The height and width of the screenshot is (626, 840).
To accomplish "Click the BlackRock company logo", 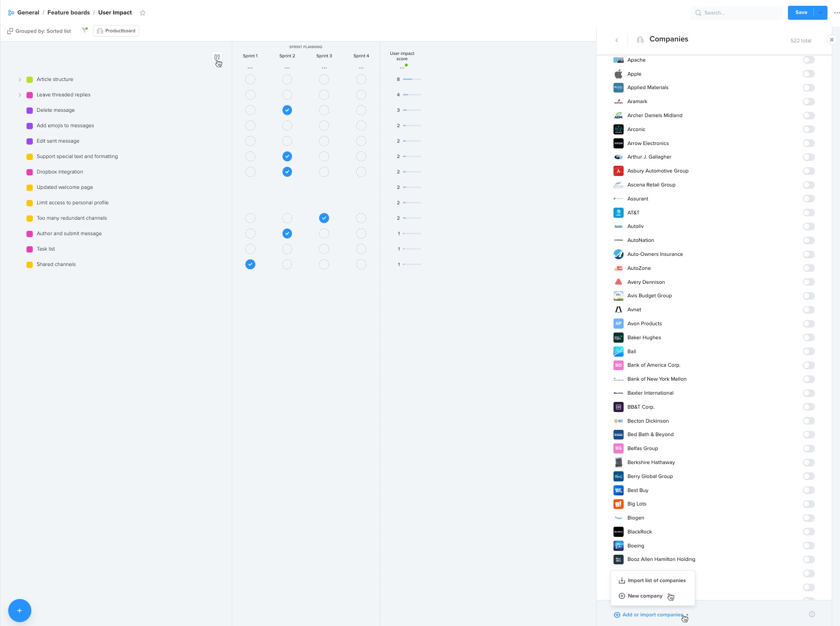I will 618,532.
